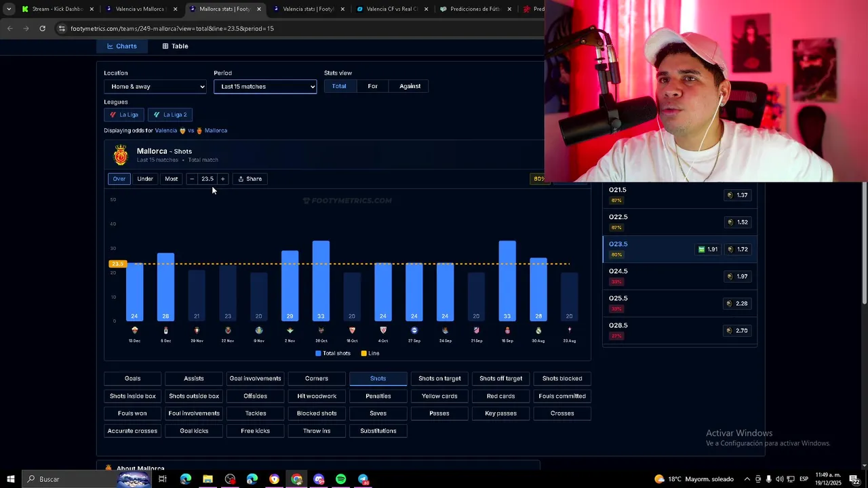868x488 pixels.
Task: Click the 23.5 yellow line marker
Action: tap(117, 264)
